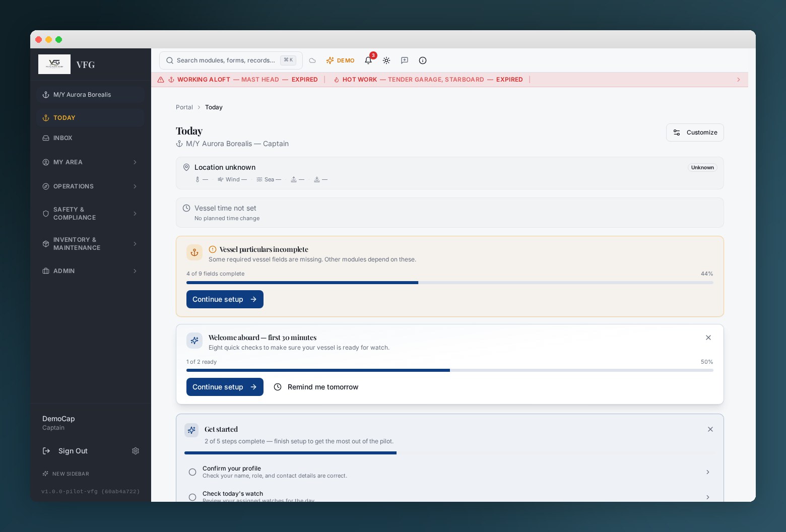This screenshot has width=786, height=532.
Task: Click the person icon beside MY AREA
Action: (46, 162)
